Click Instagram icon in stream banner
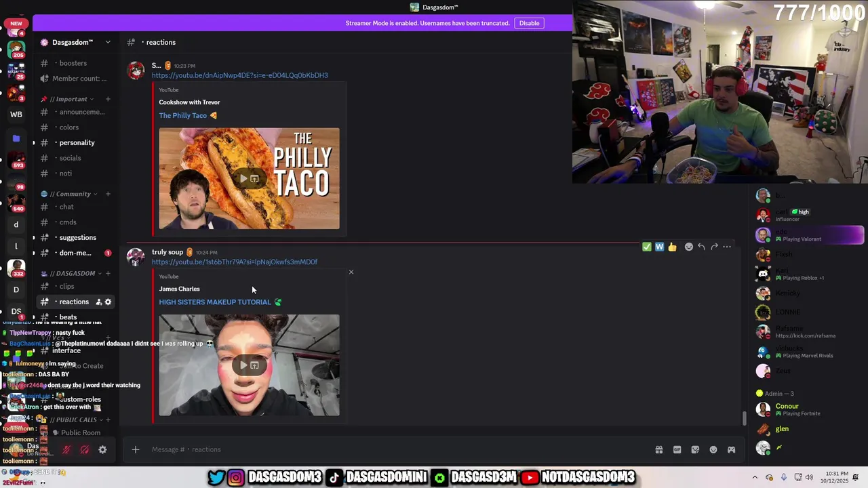Viewport: 868px width, 488px height. (235, 477)
